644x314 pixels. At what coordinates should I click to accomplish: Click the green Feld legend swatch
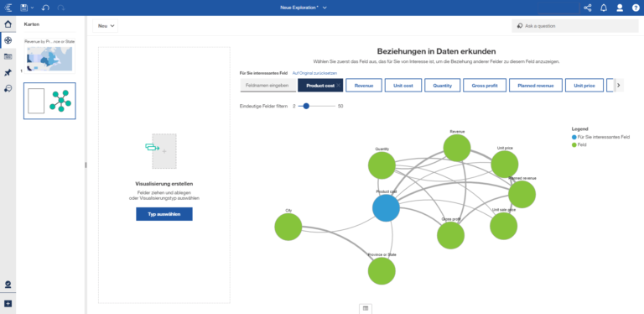pos(574,145)
